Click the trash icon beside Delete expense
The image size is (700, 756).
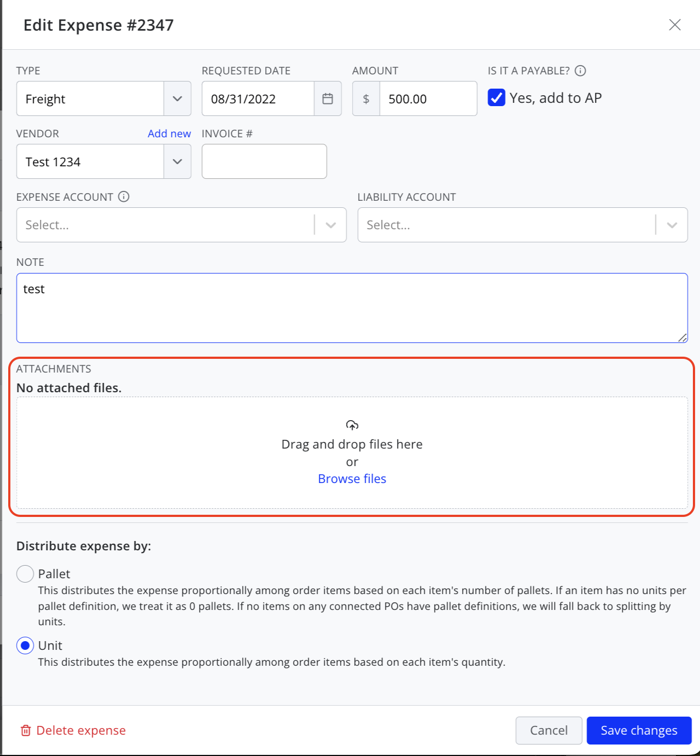26,730
